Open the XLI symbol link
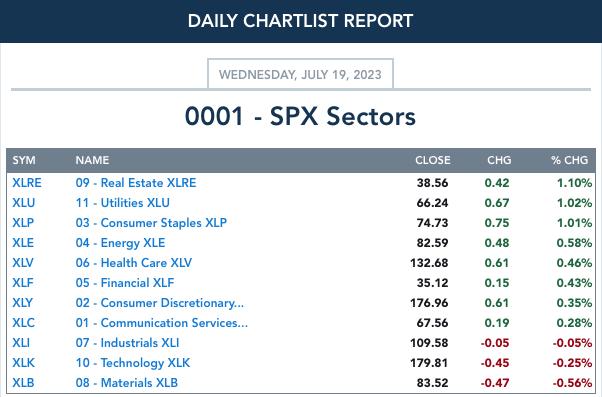Image resolution: width=602 pixels, height=397 pixels. (21, 342)
